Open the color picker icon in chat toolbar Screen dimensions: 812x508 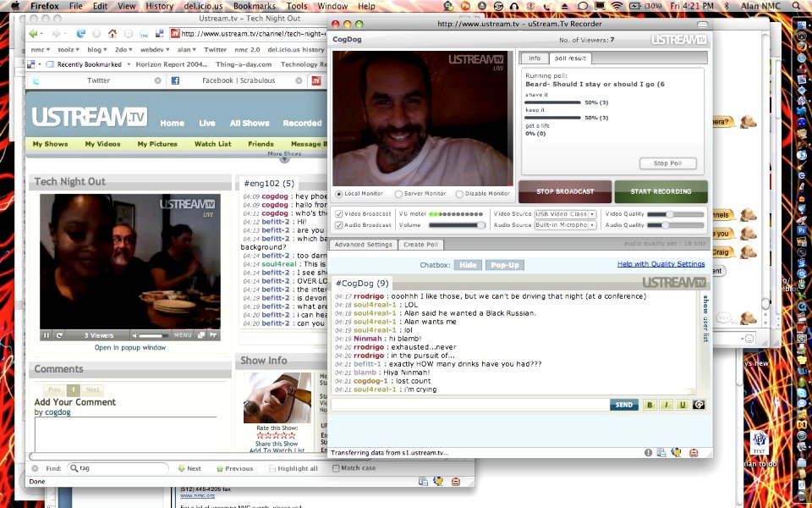pos(699,405)
